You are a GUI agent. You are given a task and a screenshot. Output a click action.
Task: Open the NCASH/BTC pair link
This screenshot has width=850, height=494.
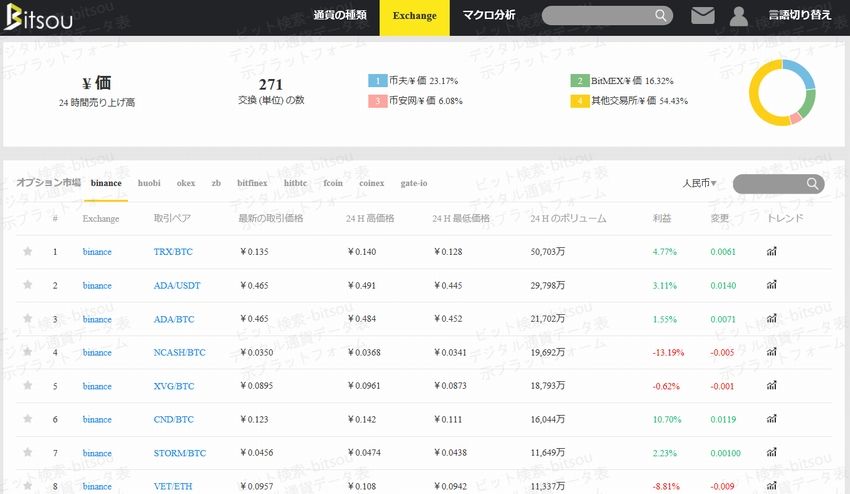(179, 352)
